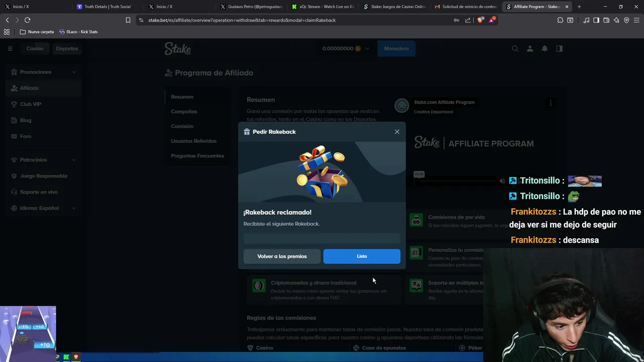
Task: Click the gift icon beside Pedir Rakeback
Action: (247, 132)
